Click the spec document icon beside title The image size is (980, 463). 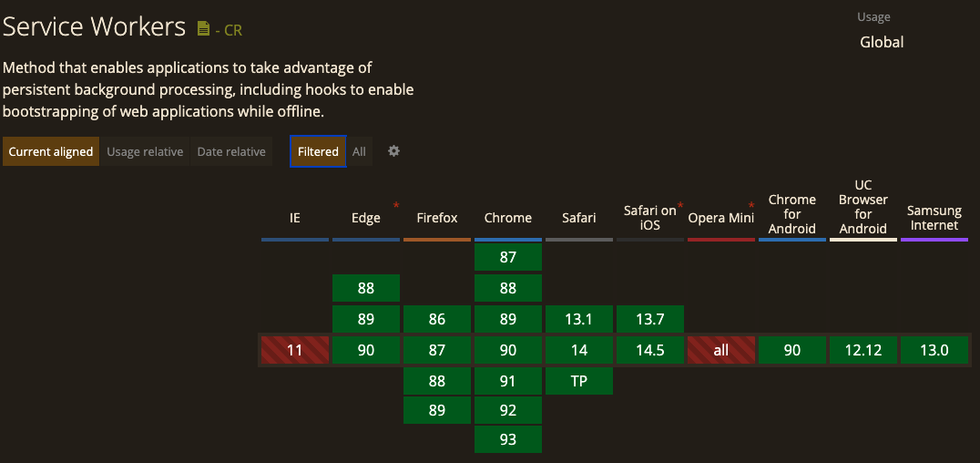tap(203, 29)
